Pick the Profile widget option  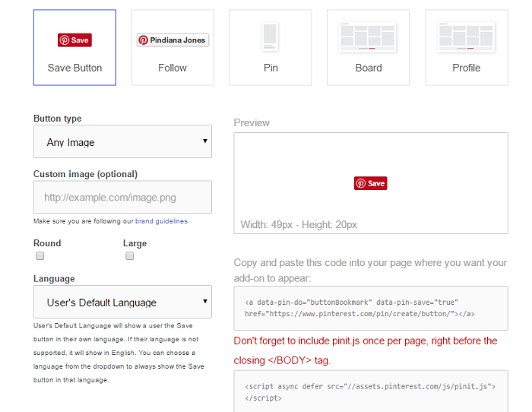tap(467, 48)
